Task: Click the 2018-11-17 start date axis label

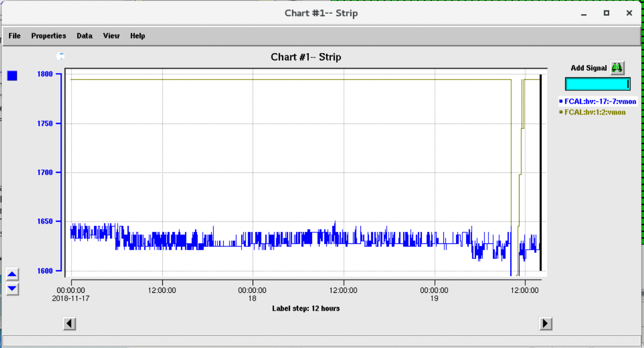Action: 70,298
